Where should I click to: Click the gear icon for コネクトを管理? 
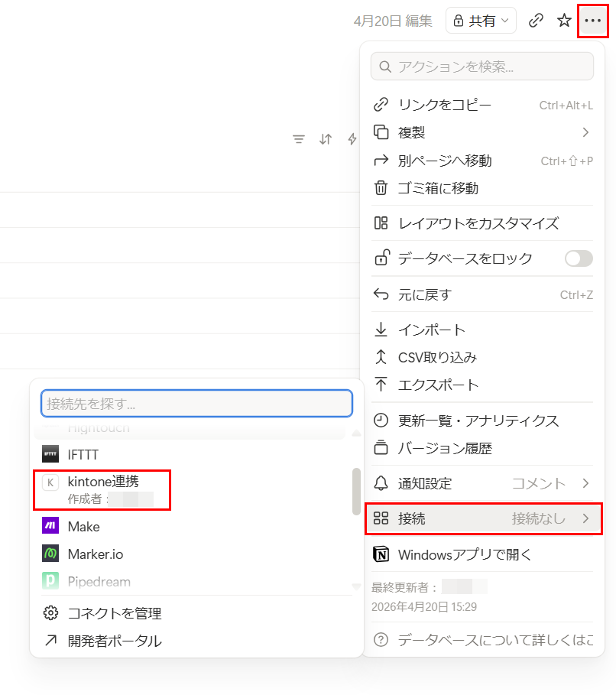(x=50, y=613)
